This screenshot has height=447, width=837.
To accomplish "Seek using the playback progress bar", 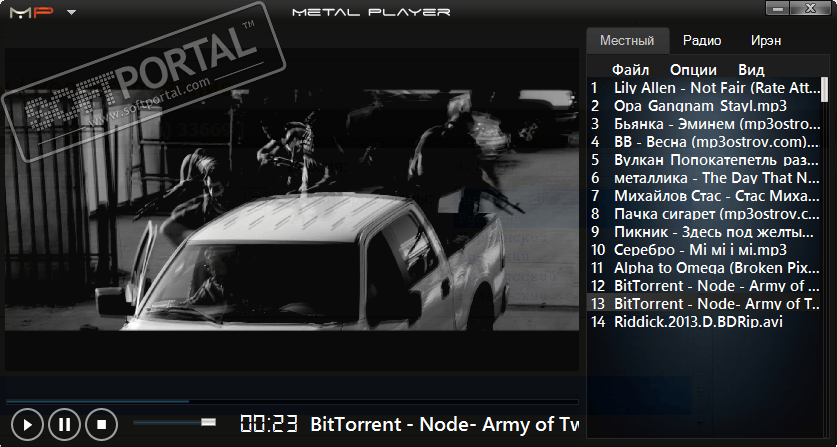I will 292,401.
